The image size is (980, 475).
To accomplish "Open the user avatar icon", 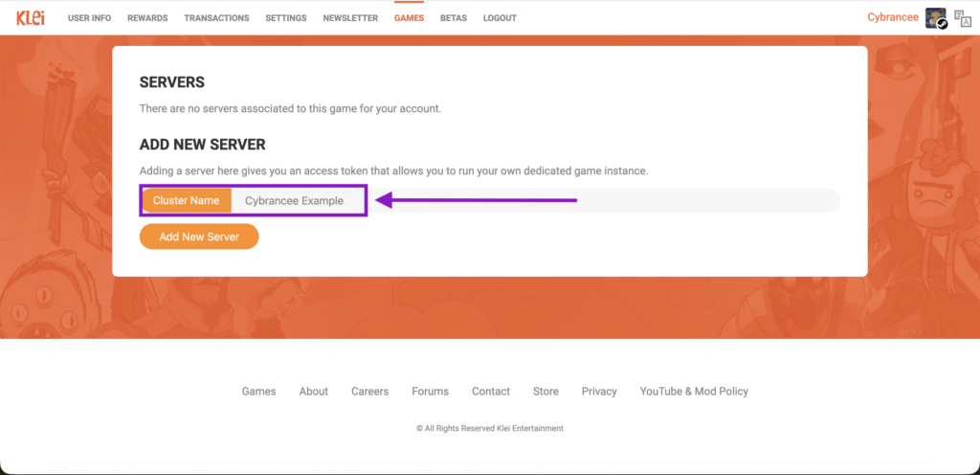I will pos(936,17).
